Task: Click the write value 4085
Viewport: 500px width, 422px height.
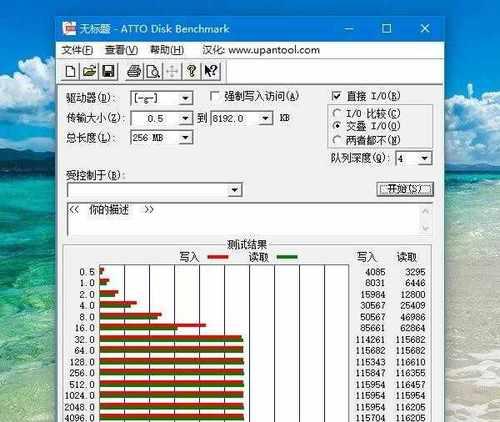Action: (375, 272)
